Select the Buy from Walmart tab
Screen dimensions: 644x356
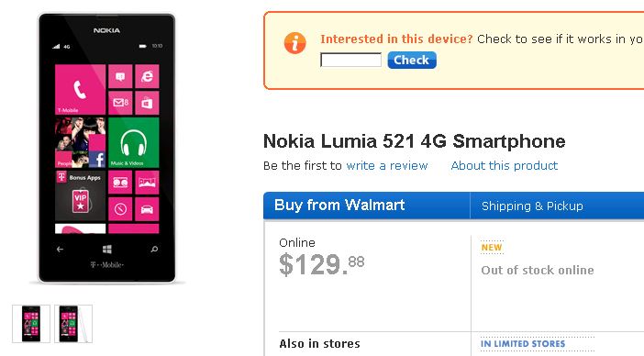[x=366, y=206]
